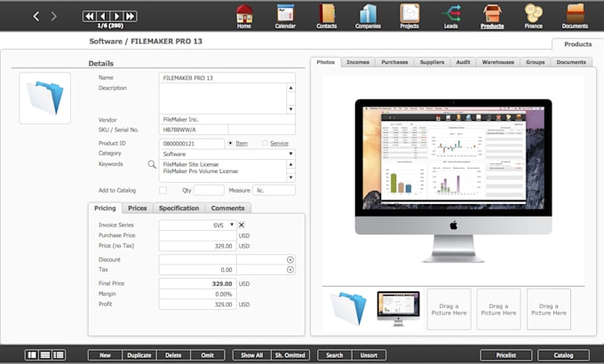This screenshot has width=604, height=364.
Task: Go to the previous record
Action: 103,16
